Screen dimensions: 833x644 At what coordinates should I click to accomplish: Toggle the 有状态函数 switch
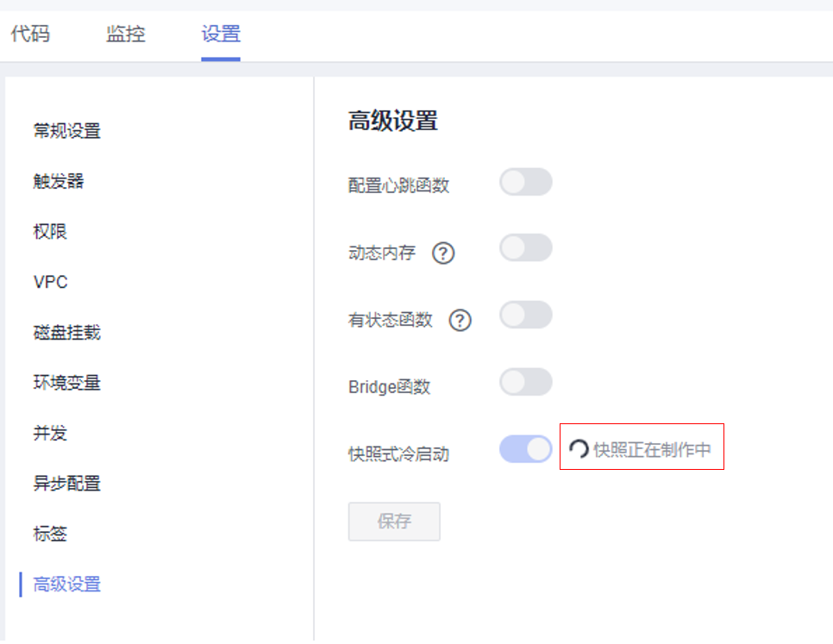coord(525,315)
